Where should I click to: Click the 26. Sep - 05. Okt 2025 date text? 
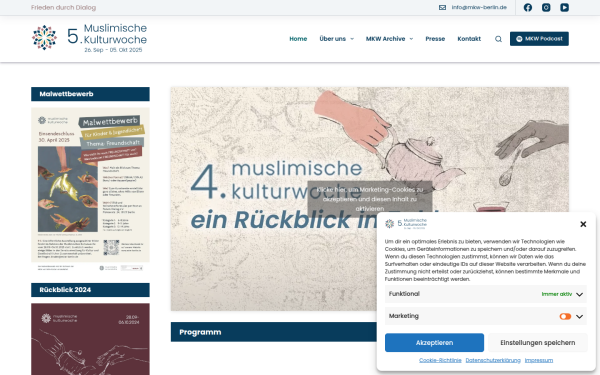[x=113, y=50]
